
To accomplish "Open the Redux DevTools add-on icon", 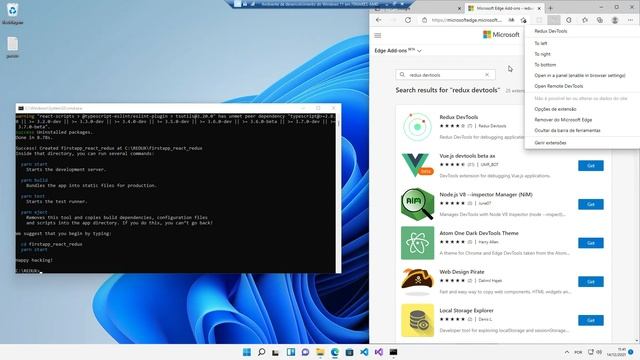I will (417, 127).
